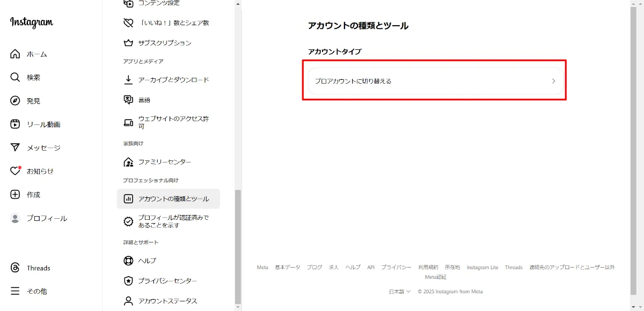Image resolution: width=644 pixels, height=311 pixels.
Task: Click the アーカイブとダウンロード download icon
Action: [x=128, y=80]
